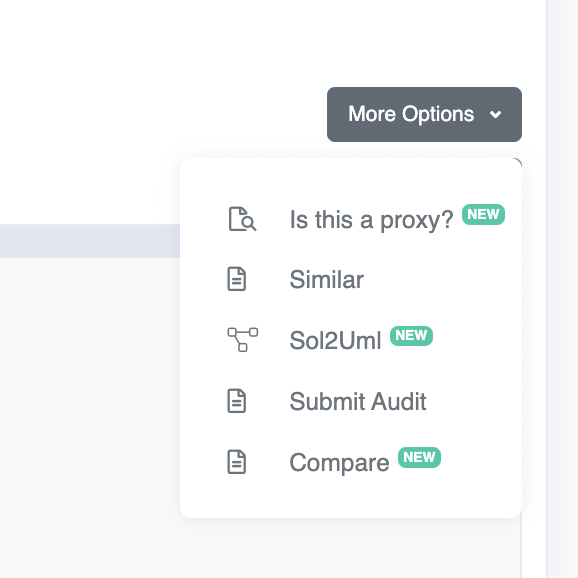Click the proxy document-search icon
Image resolution: width=578 pixels, height=578 pixels.
(242, 219)
